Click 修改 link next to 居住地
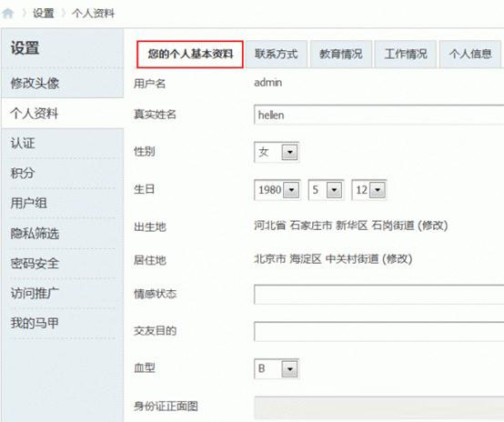Viewport: 504px width, 422px height. [x=398, y=259]
